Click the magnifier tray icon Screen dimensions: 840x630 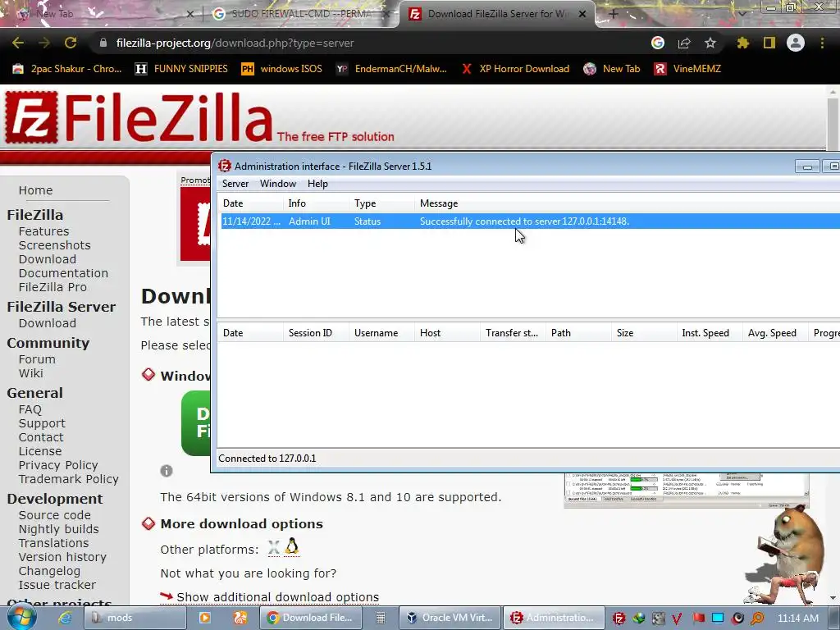[757, 619]
